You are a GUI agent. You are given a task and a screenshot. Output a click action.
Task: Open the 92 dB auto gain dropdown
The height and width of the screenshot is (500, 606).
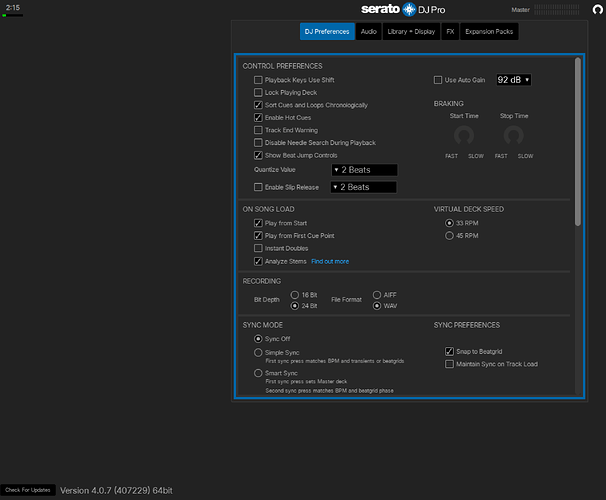[x=514, y=80]
